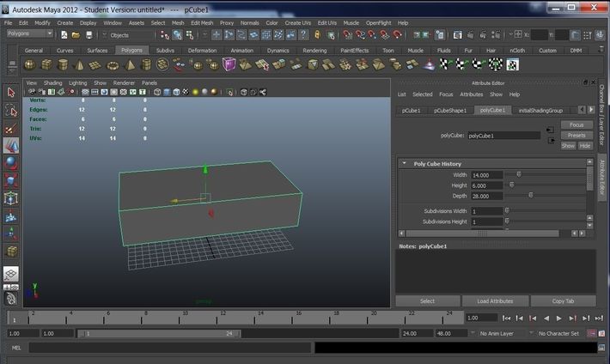Click the Depth slider handle
610x364 pixels.
point(530,195)
